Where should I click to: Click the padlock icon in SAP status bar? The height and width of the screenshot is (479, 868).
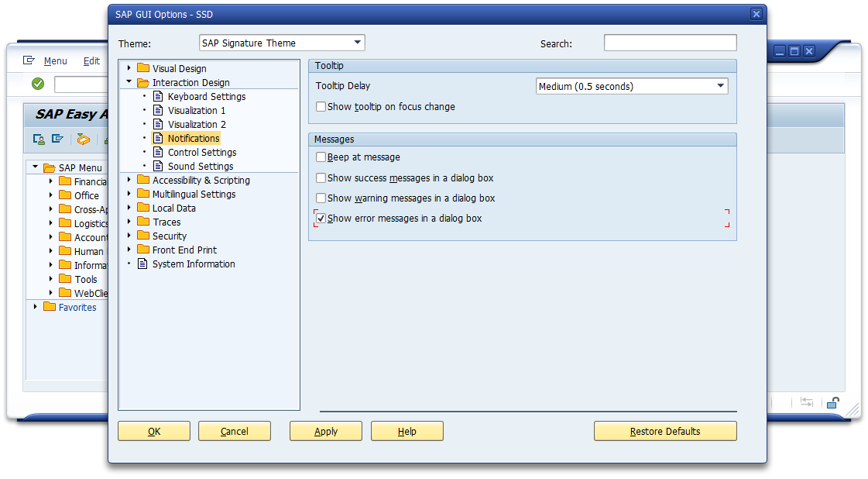click(833, 402)
